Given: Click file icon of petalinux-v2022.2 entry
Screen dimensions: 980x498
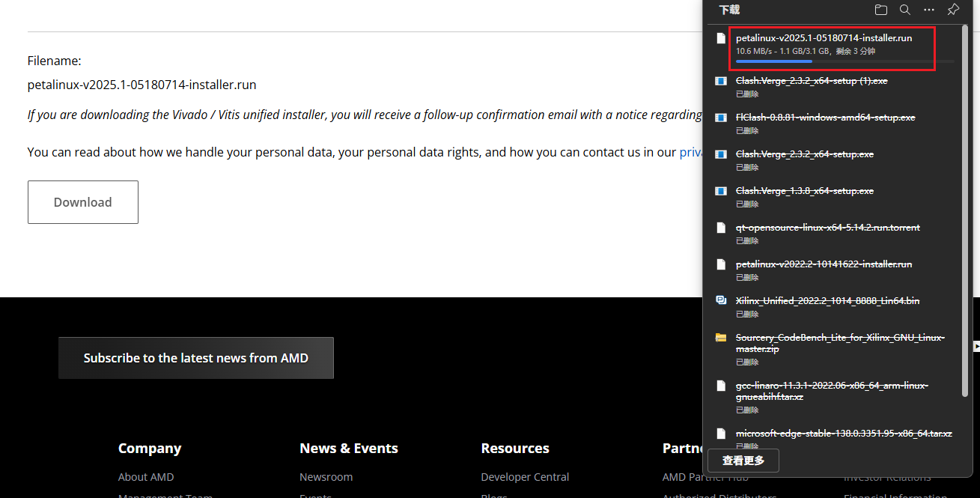Looking at the screenshot, I should point(721,264).
